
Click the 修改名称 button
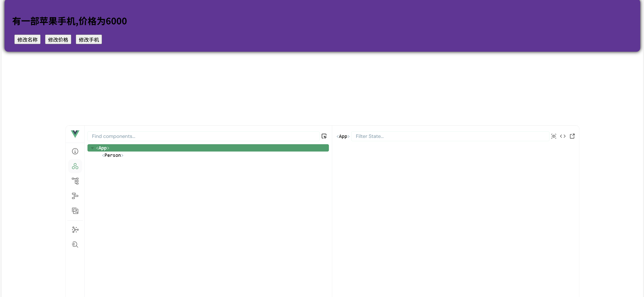27,40
